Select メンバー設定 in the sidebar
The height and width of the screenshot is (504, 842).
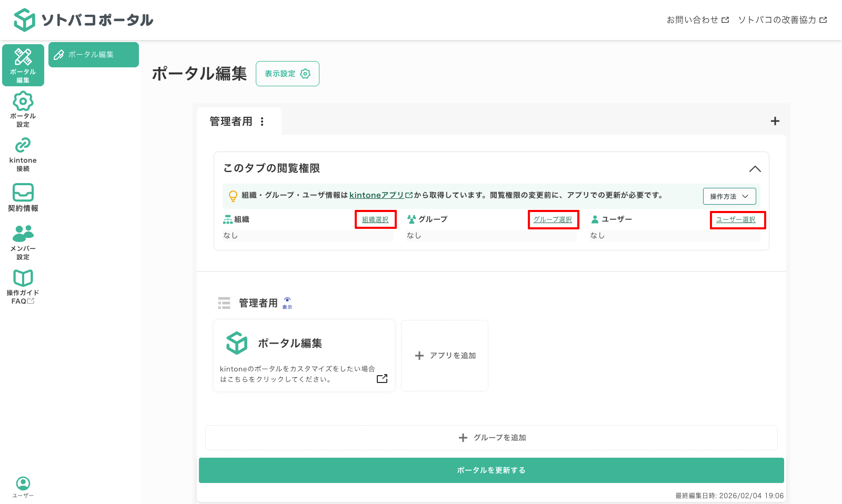click(x=23, y=243)
